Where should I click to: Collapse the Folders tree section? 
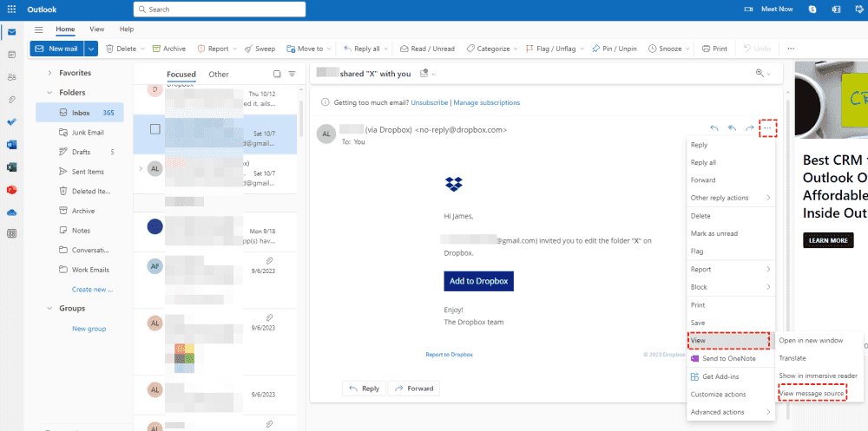click(x=49, y=92)
